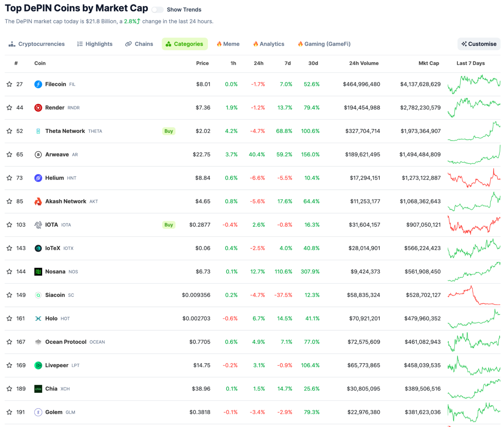Screen dimensions: 504x427
Task: Click the Golem coin logo
Action: pyautogui.click(x=38, y=412)
